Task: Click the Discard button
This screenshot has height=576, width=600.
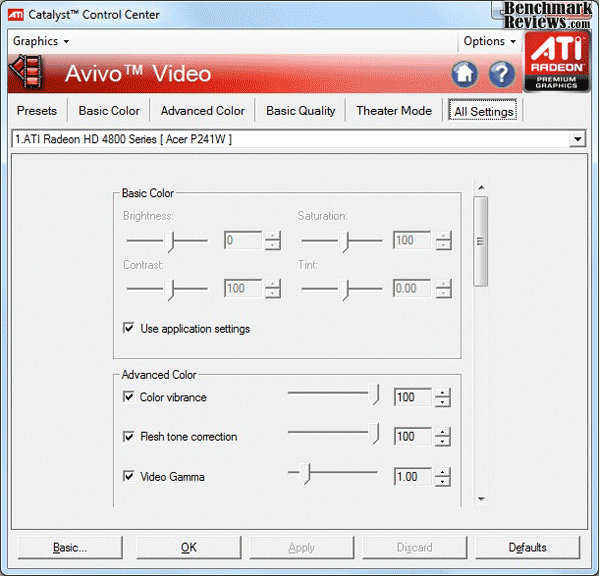Action: (414, 548)
